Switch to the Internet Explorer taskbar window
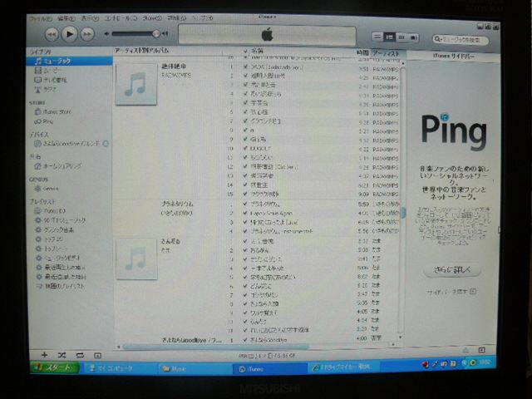The image size is (532, 399). tap(342, 367)
